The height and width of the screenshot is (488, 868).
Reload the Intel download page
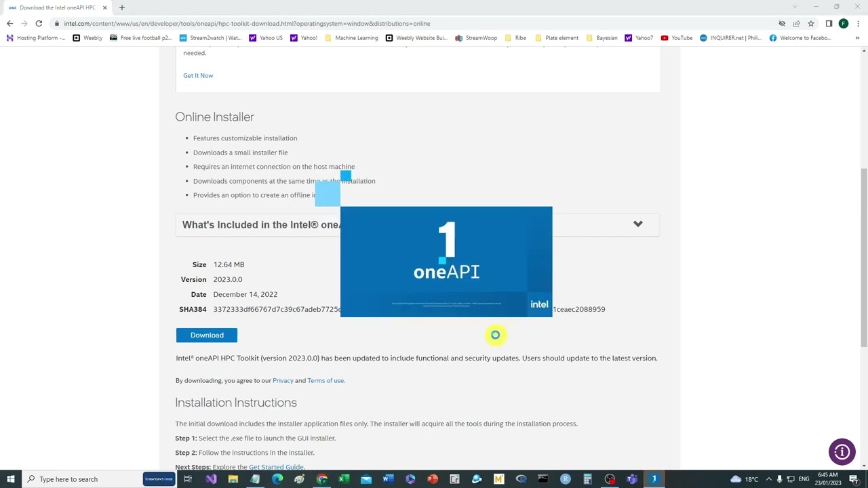(x=39, y=23)
